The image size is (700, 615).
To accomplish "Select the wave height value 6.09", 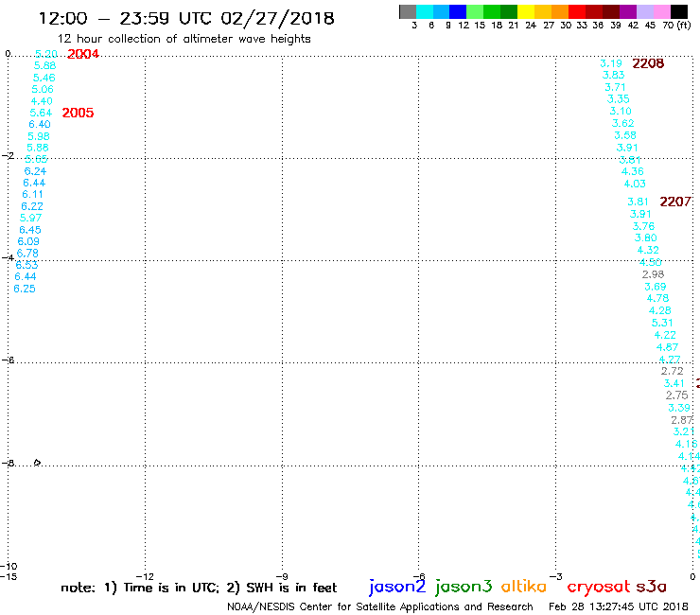I will 28,241.
